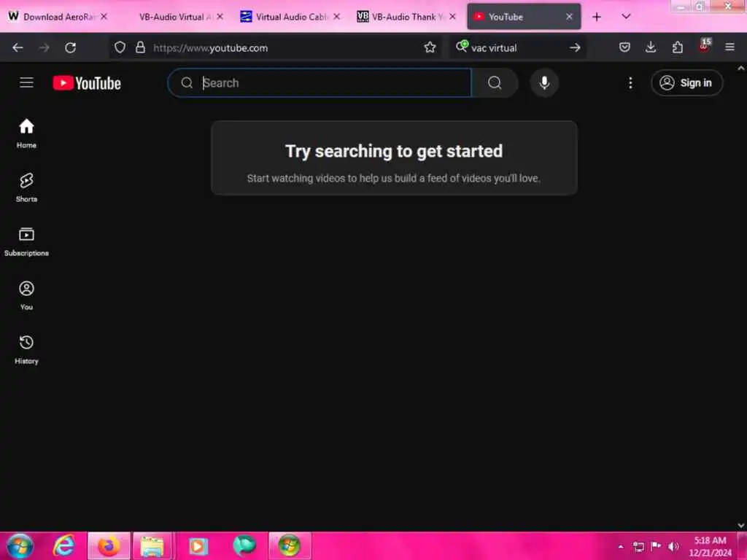The image size is (747, 560).
Task: Open the taskbar clock showing 5:18 AM
Action: coord(710,546)
